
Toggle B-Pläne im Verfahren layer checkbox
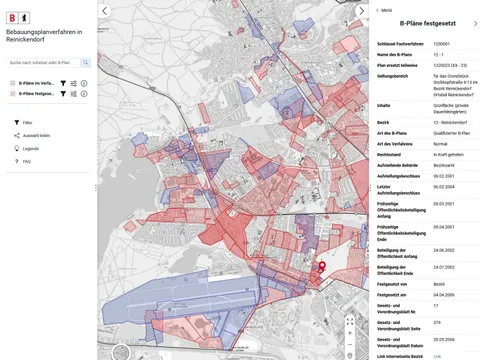click(13, 83)
